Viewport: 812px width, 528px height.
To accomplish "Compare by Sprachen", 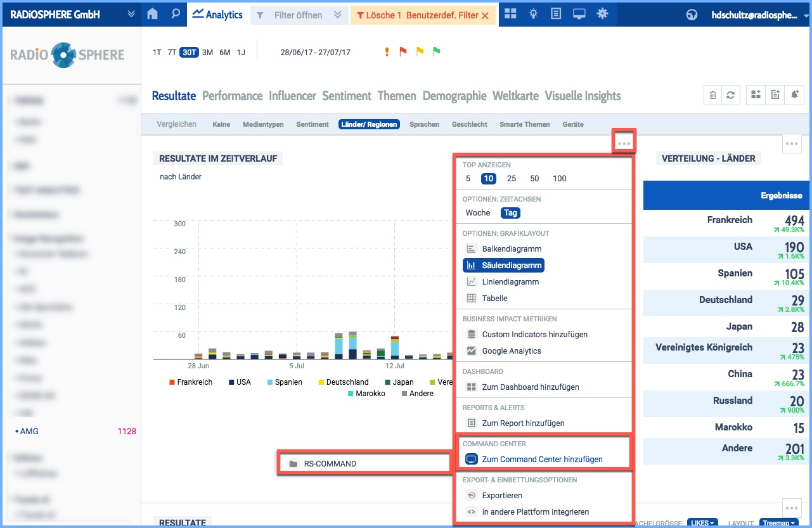I will click(x=424, y=124).
